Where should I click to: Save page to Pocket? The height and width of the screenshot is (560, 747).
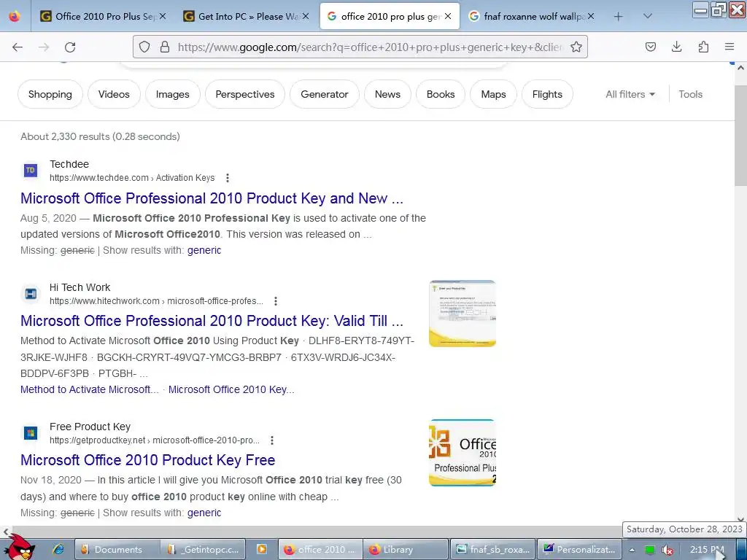(650, 47)
